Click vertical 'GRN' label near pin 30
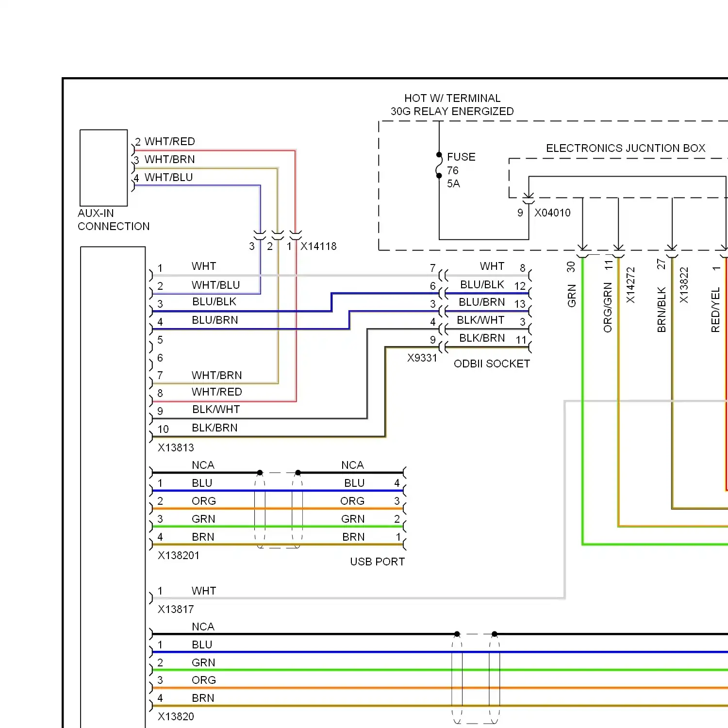 (571, 296)
